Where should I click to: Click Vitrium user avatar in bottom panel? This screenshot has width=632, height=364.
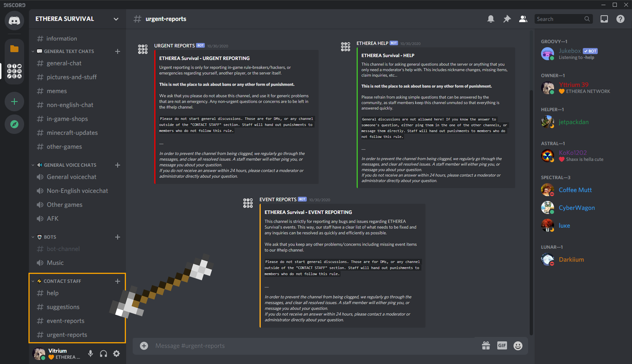39,353
